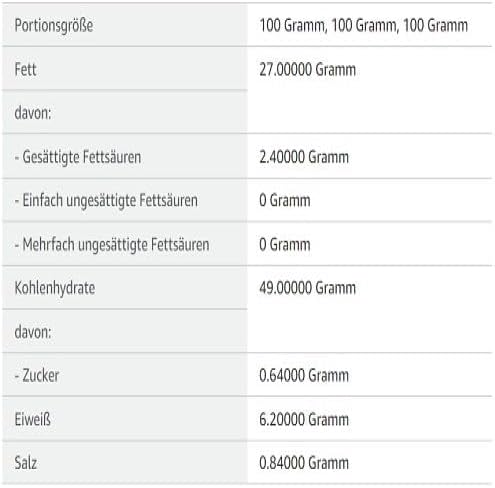495x488 pixels.
Task: Click the Portionsgröße row label
Action: click(x=54, y=25)
